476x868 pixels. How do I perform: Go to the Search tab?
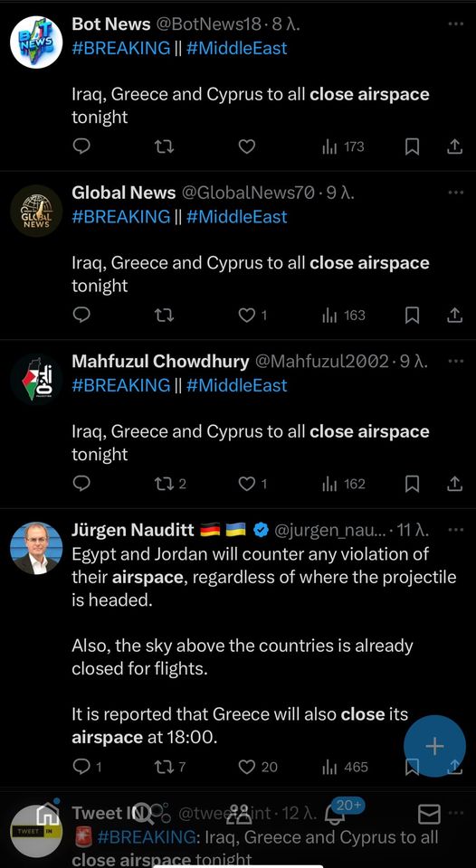pos(143,813)
